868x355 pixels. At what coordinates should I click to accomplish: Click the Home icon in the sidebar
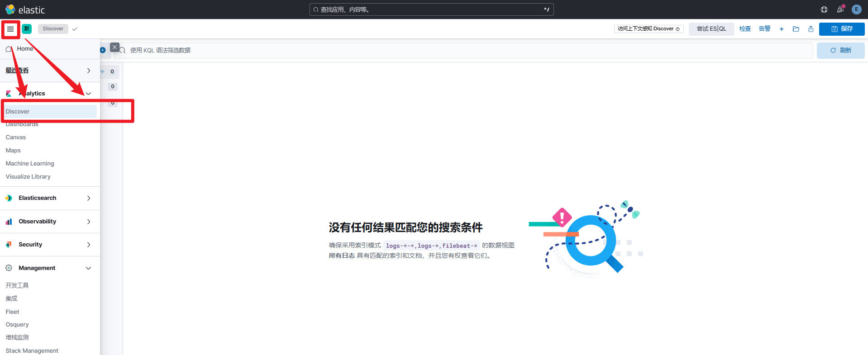point(9,49)
